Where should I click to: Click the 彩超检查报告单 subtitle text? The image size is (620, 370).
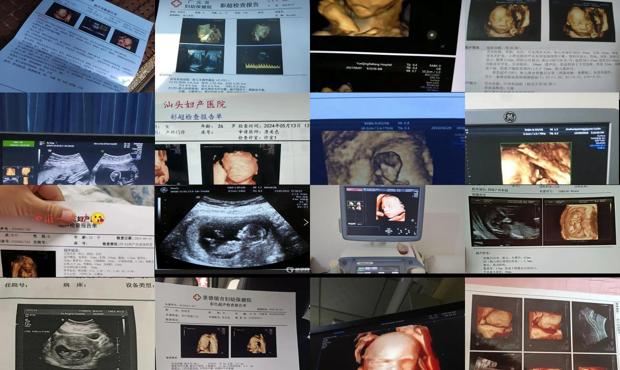coord(196,117)
